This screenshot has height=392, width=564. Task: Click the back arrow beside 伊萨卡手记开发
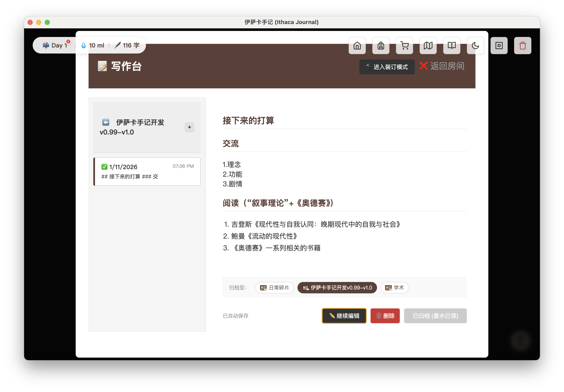point(106,122)
